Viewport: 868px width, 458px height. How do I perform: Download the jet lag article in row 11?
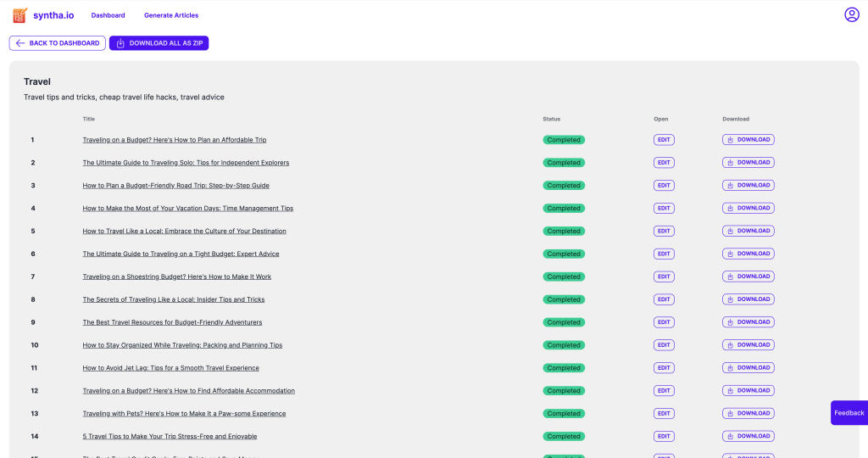pos(748,368)
